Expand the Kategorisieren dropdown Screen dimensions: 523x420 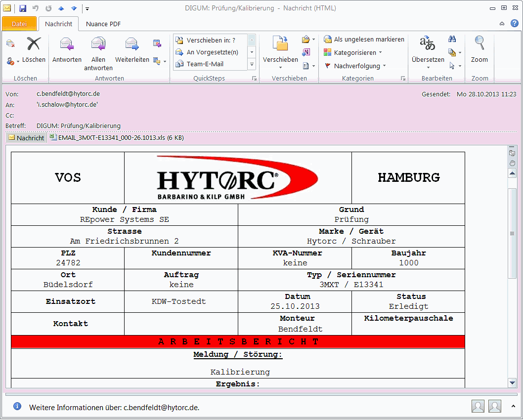click(x=380, y=53)
